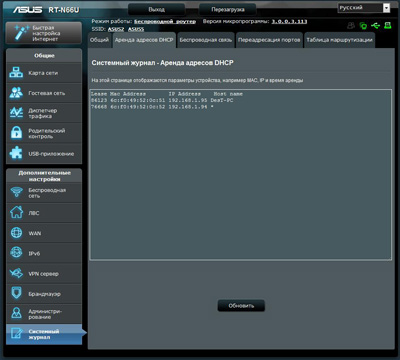Open Карта сети menu label
This screenshot has height=360, width=400.
click(x=43, y=73)
